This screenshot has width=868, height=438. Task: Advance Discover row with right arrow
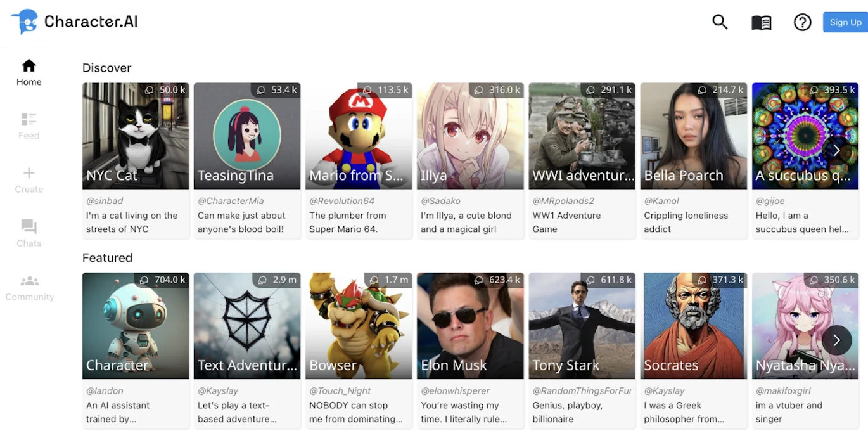point(836,150)
